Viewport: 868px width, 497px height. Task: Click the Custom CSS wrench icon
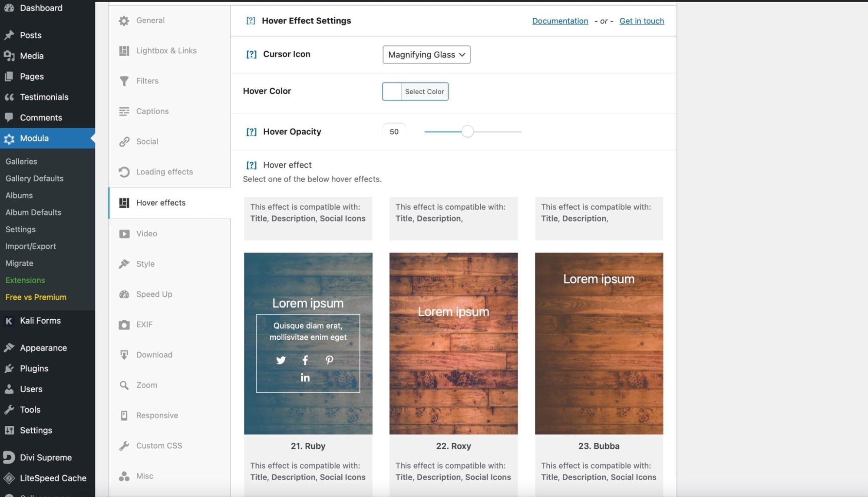click(x=124, y=445)
